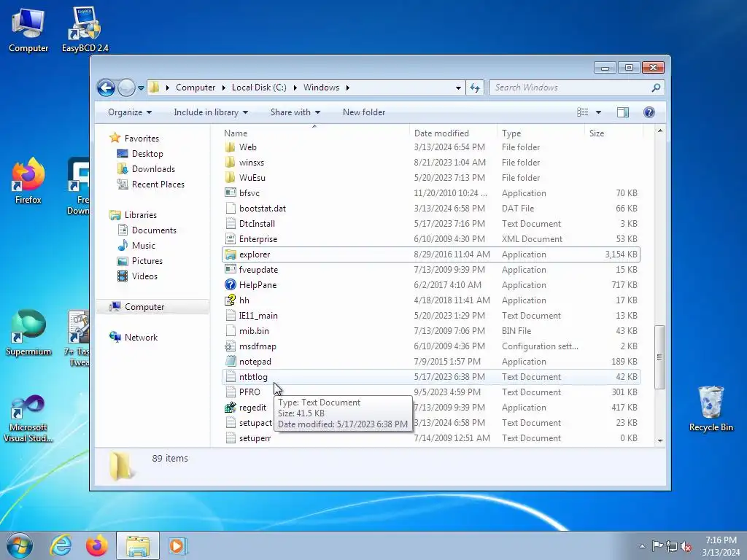Image resolution: width=747 pixels, height=560 pixels.
Task: Open Explorer Help with question icon
Action: click(649, 112)
